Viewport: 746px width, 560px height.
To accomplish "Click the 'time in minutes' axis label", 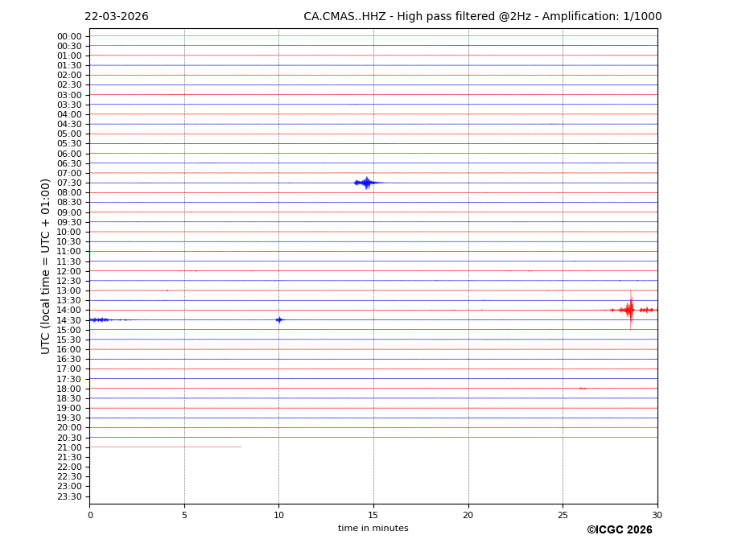I will [373, 529].
